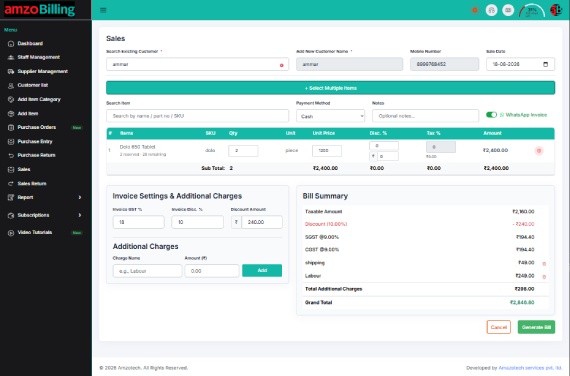The image size is (570, 376).
Task: Open the Add Item Category icon
Action: [x=11, y=100]
